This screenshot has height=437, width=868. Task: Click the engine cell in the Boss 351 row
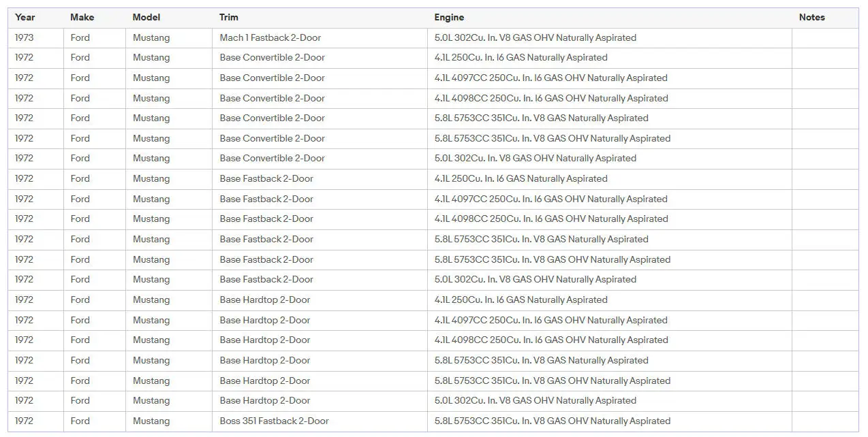(609, 421)
